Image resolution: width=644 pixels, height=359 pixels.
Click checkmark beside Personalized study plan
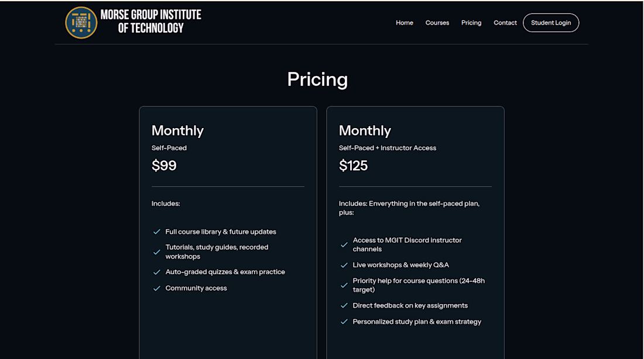click(344, 322)
